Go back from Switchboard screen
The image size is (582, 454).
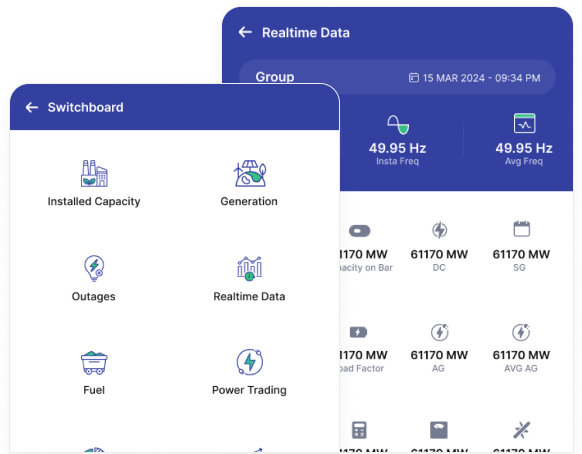tap(32, 108)
